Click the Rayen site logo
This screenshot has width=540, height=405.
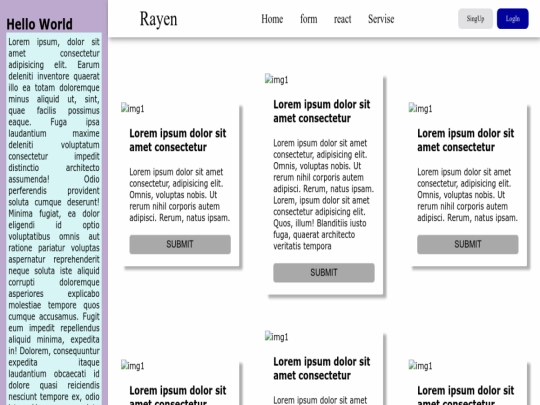click(158, 19)
